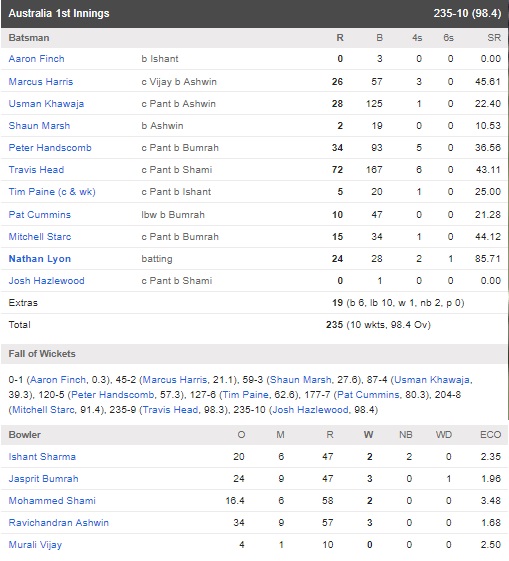Open Aaron Finch's batsman profile link

[x=36, y=59]
